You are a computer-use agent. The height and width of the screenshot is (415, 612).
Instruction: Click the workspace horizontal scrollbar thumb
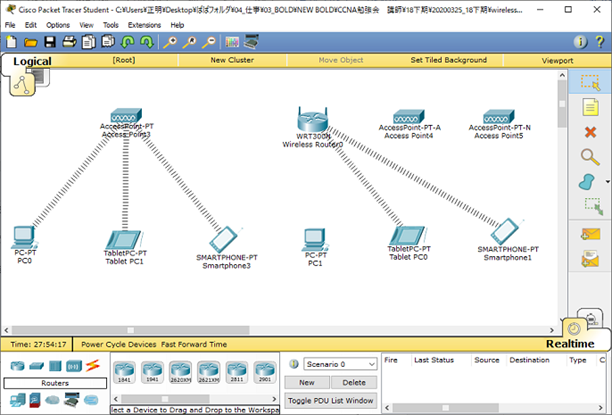130,330
